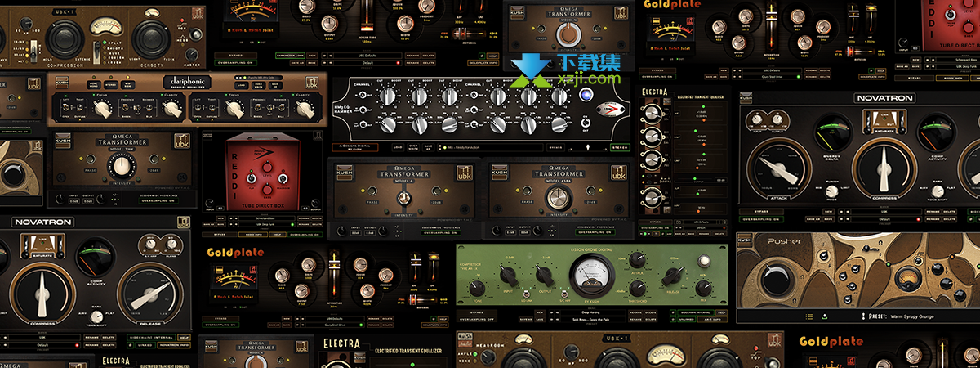Click Load button on Hammer EQ
This screenshot has height=368, width=980.
click(398, 147)
